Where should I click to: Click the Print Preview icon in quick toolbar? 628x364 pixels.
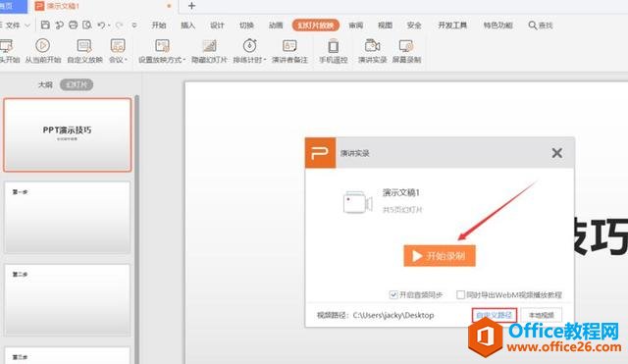tap(87, 25)
